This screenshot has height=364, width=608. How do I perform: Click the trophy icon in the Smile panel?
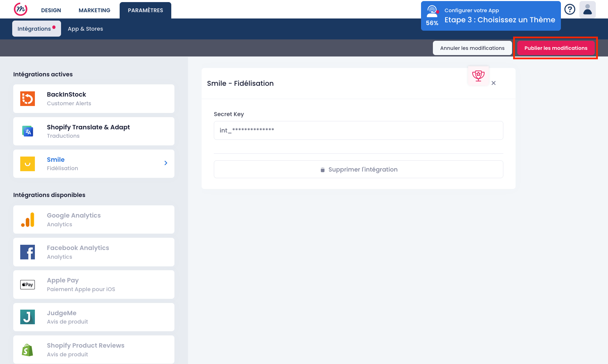point(478,76)
